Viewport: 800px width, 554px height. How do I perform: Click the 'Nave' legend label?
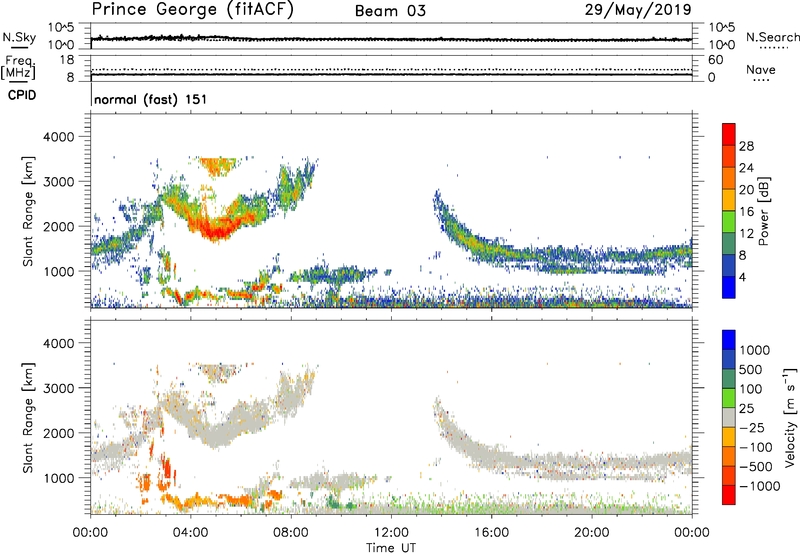[x=761, y=70]
